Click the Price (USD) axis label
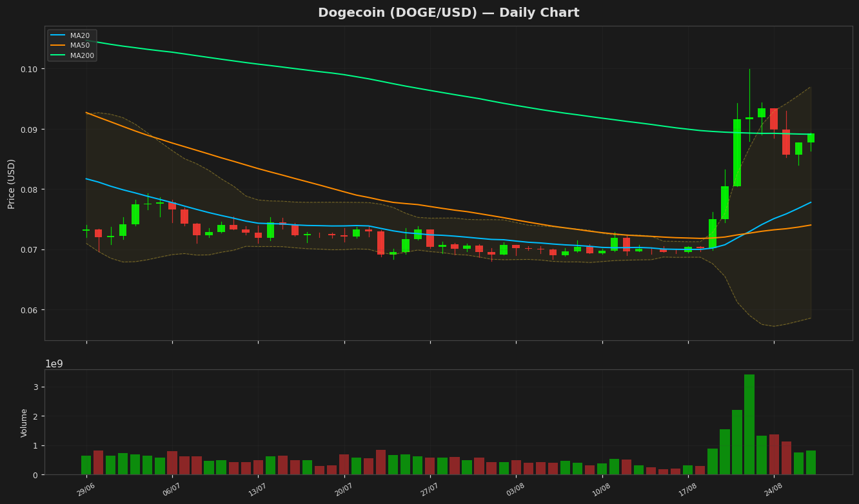The height and width of the screenshot is (504, 859). (x=12, y=184)
